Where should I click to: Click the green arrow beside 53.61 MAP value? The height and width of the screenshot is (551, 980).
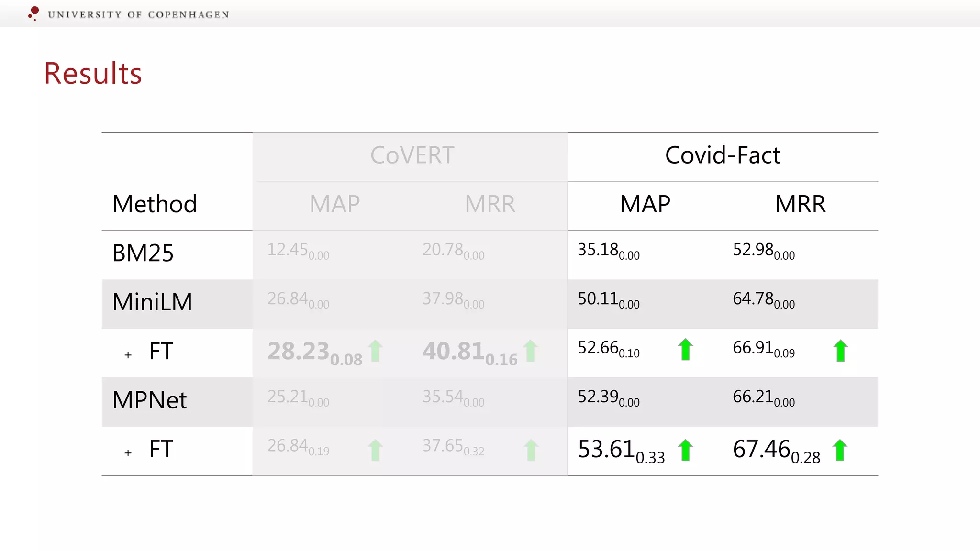click(685, 450)
